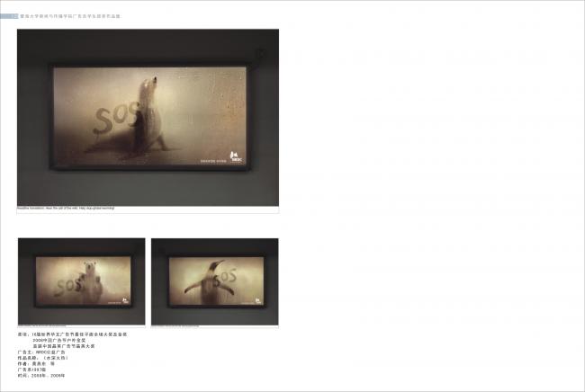The width and height of the screenshot is (585, 392).
Task: Click the bottom date line with years
Action: click(41, 376)
